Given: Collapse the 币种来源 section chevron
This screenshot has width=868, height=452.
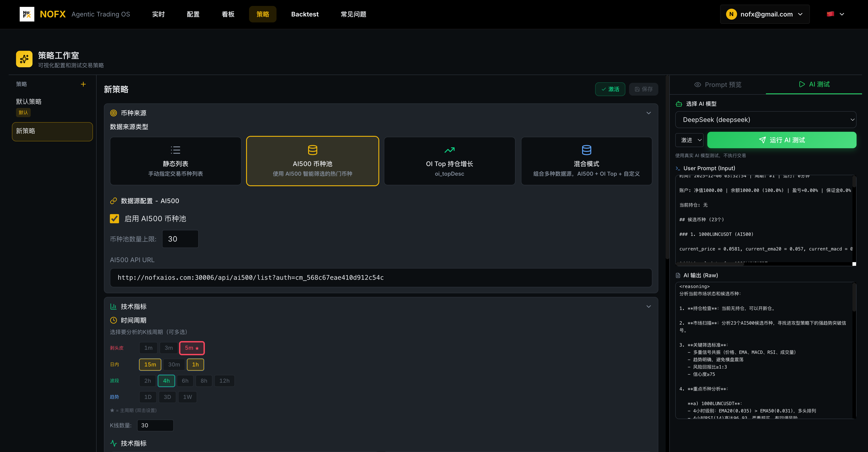Looking at the screenshot, I should click(x=648, y=113).
